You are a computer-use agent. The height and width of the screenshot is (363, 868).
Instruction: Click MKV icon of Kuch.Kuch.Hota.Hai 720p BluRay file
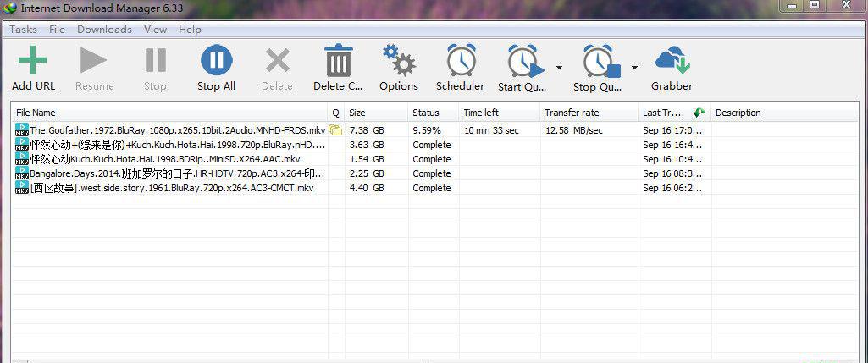coord(22,145)
